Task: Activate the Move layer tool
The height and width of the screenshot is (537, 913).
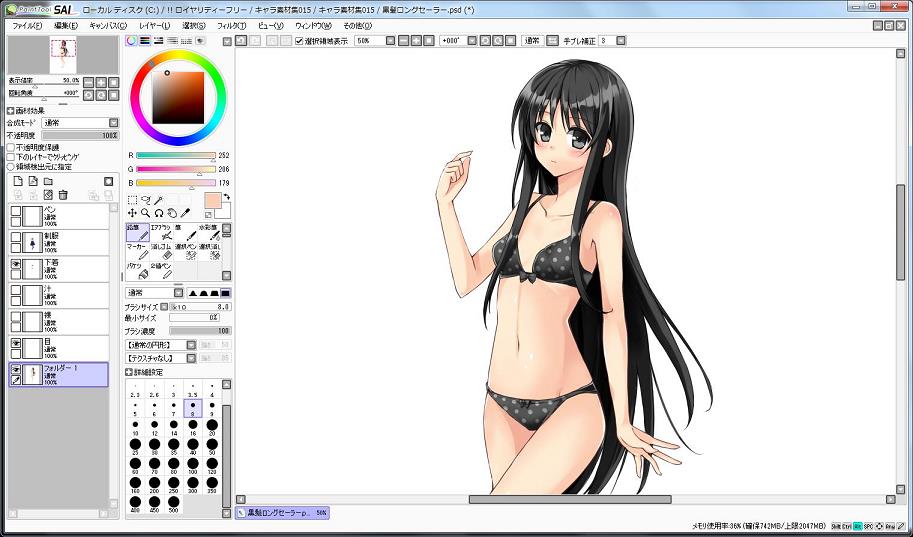Action: point(132,213)
